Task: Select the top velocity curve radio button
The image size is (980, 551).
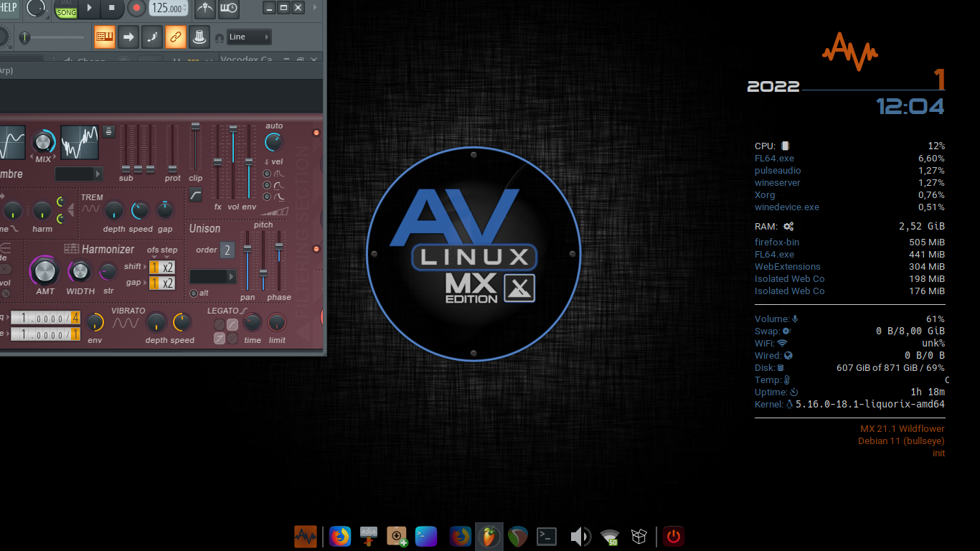Action: point(267,174)
